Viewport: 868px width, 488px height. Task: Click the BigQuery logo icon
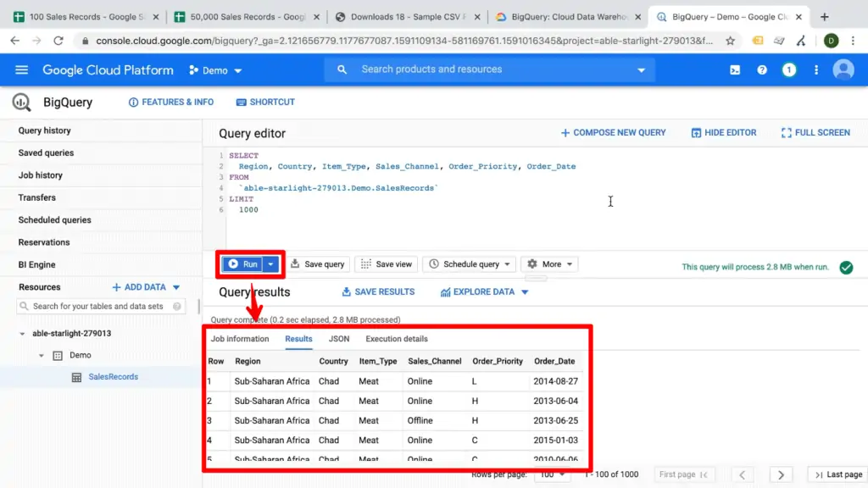tap(20, 102)
